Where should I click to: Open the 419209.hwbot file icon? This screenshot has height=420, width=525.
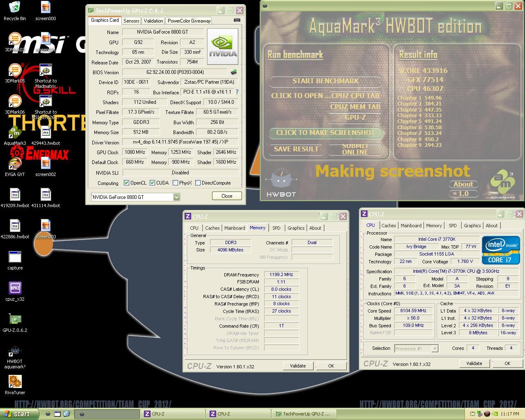15,198
